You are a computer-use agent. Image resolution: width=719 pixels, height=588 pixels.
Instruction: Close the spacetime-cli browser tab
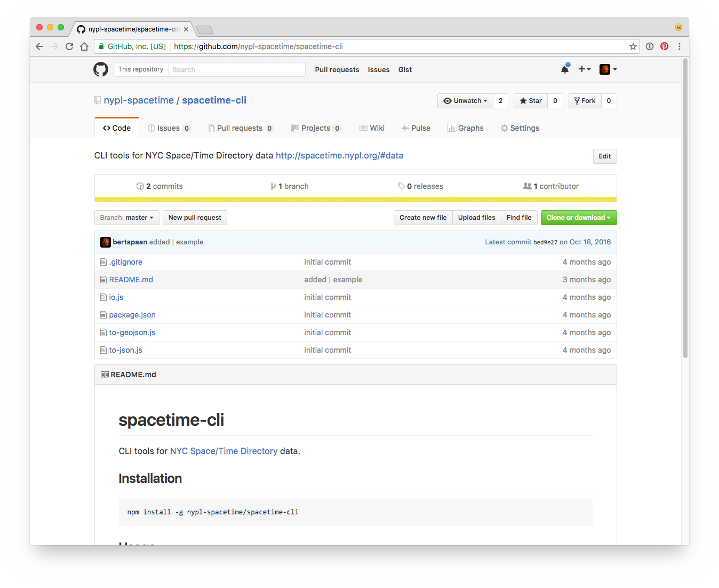[x=186, y=29]
